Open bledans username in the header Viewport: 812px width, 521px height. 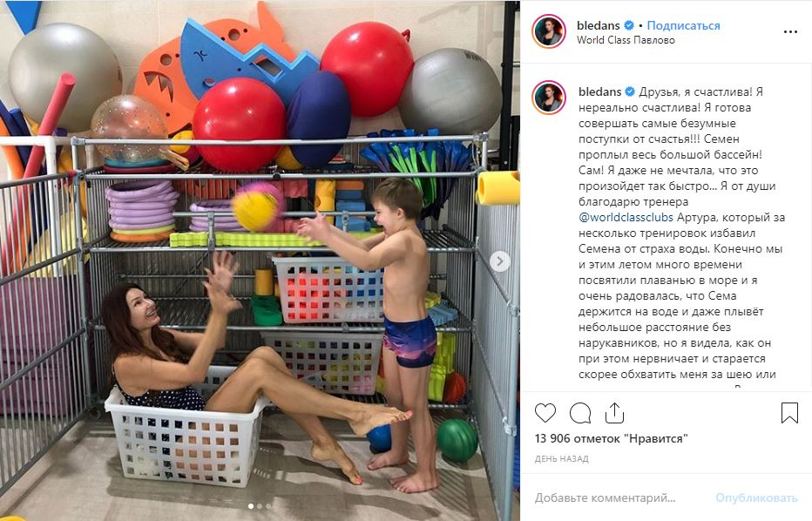click(x=599, y=25)
